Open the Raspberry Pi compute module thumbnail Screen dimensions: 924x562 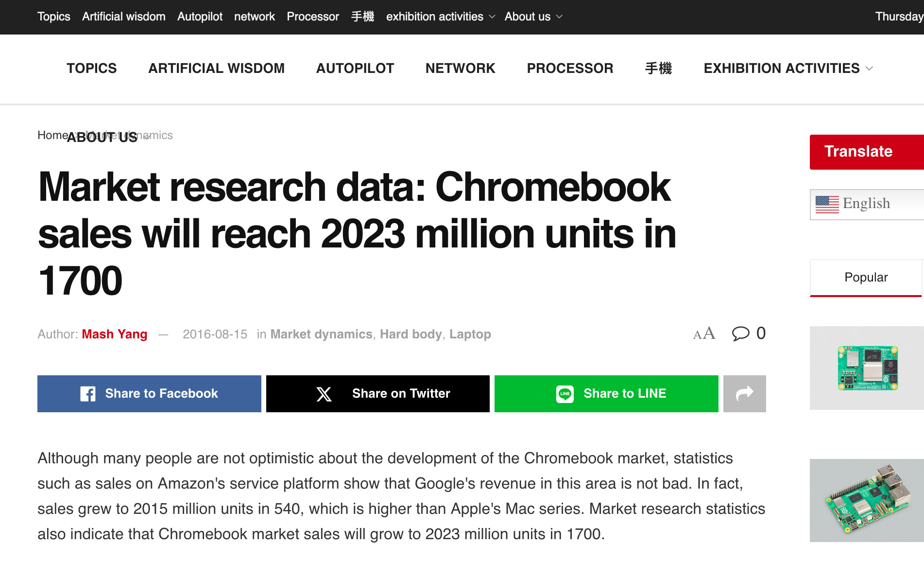click(867, 368)
